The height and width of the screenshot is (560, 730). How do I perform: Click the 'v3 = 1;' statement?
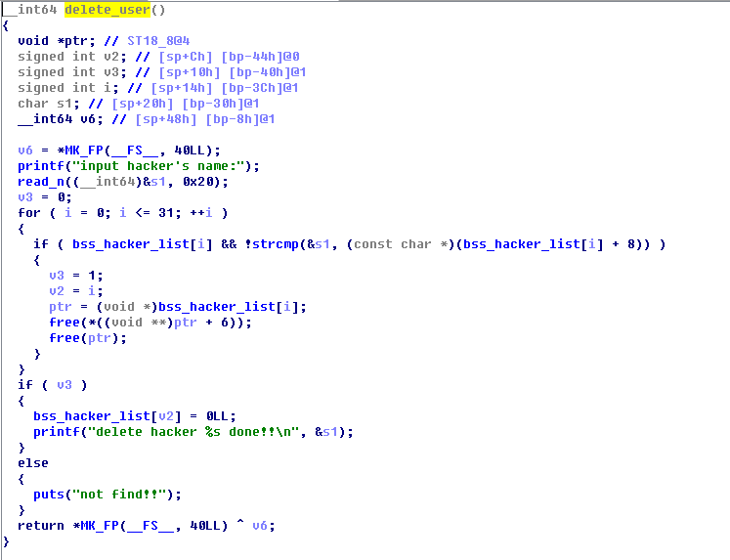(76, 276)
